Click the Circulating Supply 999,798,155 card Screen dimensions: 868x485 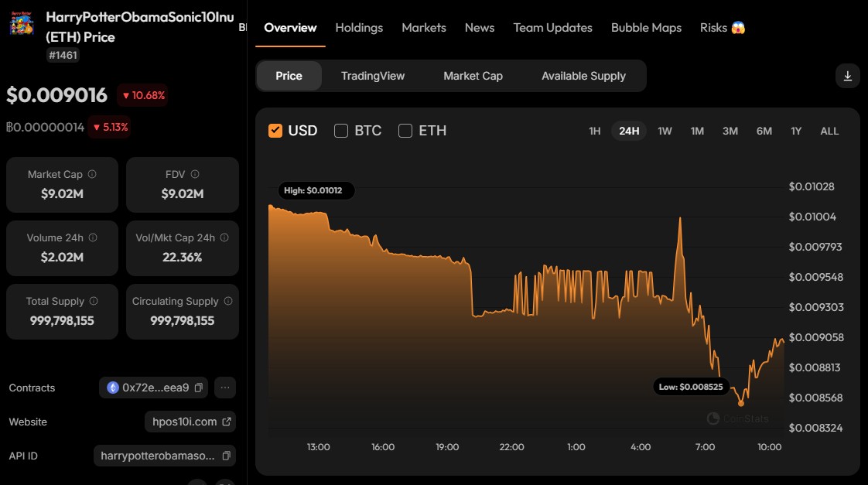(182, 312)
